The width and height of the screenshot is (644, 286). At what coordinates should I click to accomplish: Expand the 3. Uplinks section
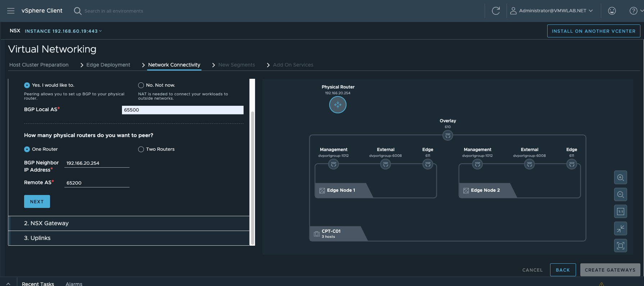point(129,238)
